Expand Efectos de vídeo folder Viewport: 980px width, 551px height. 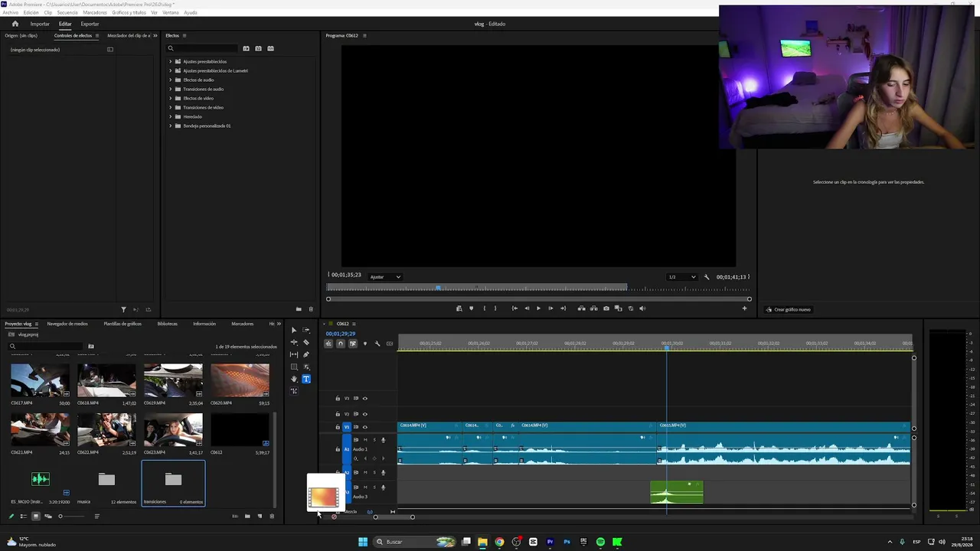(x=170, y=98)
